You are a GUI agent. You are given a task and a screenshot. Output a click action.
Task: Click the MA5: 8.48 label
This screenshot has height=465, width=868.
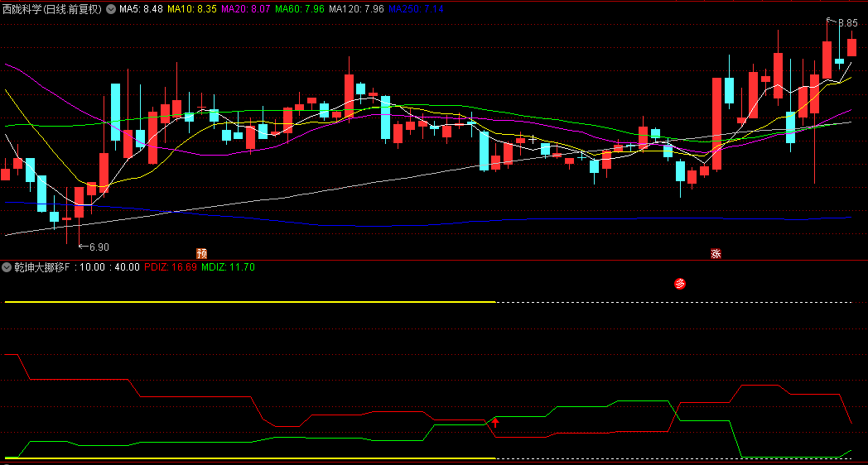click(x=141, y=9)
